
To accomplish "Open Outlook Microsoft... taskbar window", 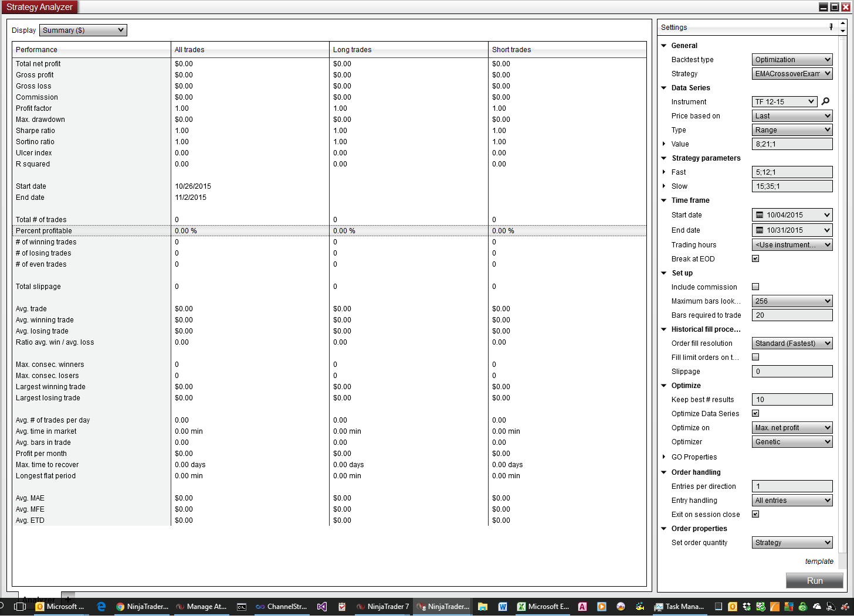I will click(60, 607).
